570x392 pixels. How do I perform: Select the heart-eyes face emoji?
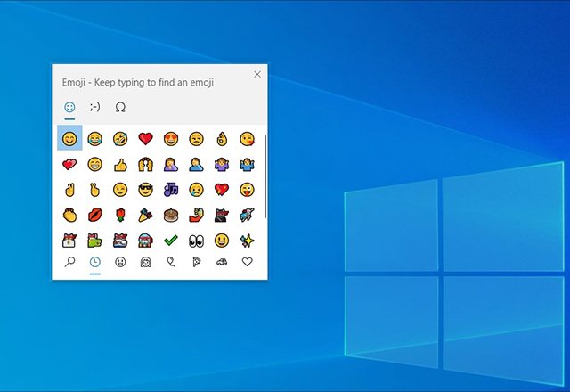[171, 139]
